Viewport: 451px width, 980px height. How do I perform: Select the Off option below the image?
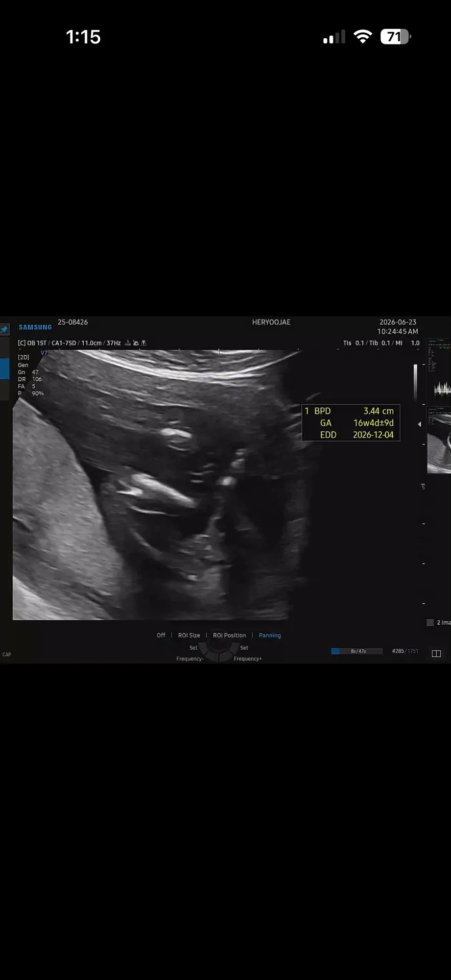161,635
